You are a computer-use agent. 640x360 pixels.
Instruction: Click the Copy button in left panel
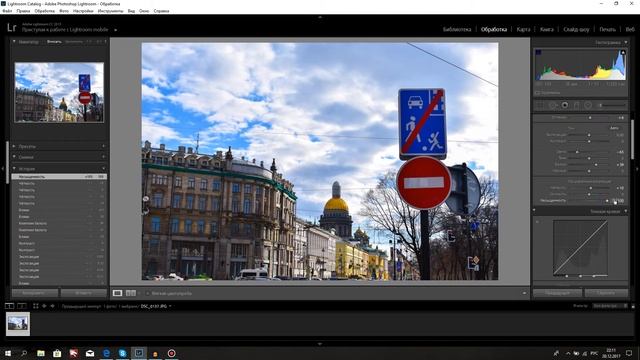click(35, 293)
